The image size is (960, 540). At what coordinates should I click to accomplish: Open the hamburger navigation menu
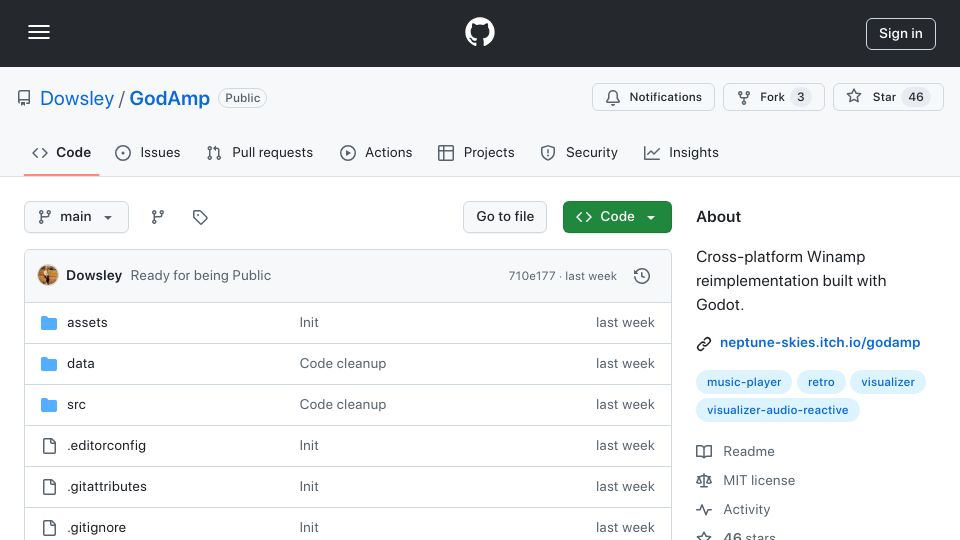[39, 32]
